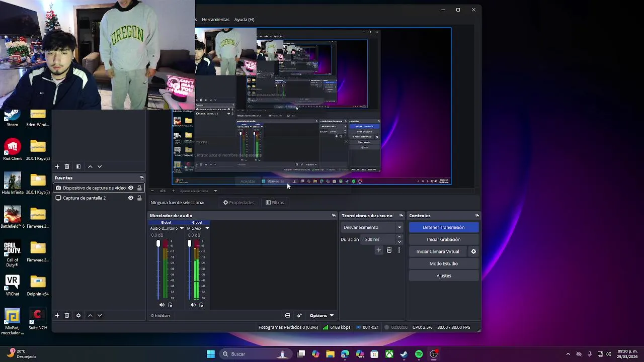The height and width of the screenshot is (362, 644).
Task: Open File Explorer from the taskbar
Action: 330,354
